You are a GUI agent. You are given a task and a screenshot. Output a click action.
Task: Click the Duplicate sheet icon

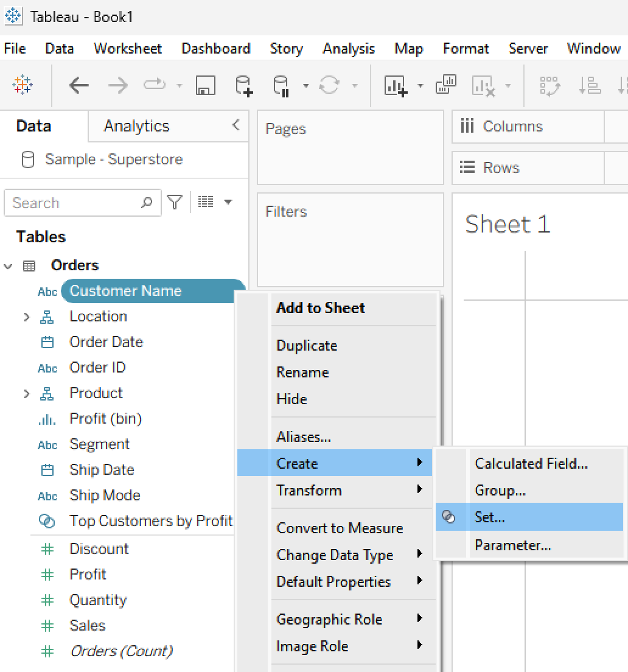pyautogui.click(x=446, y=85)
